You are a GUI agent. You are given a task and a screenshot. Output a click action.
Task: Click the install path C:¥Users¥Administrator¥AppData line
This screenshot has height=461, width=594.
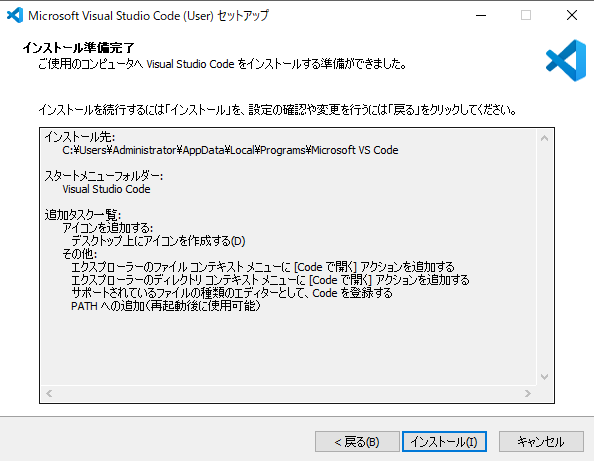coord(230,150)
